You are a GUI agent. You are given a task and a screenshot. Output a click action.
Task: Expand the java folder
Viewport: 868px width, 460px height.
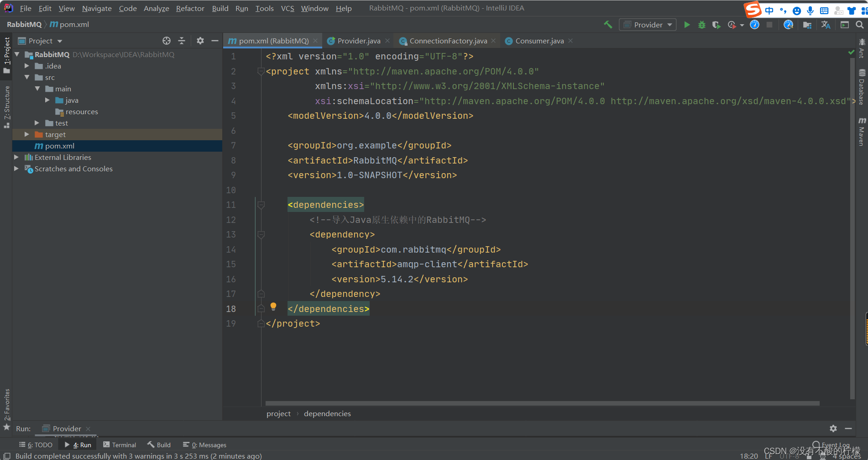[x=47, y=100]
